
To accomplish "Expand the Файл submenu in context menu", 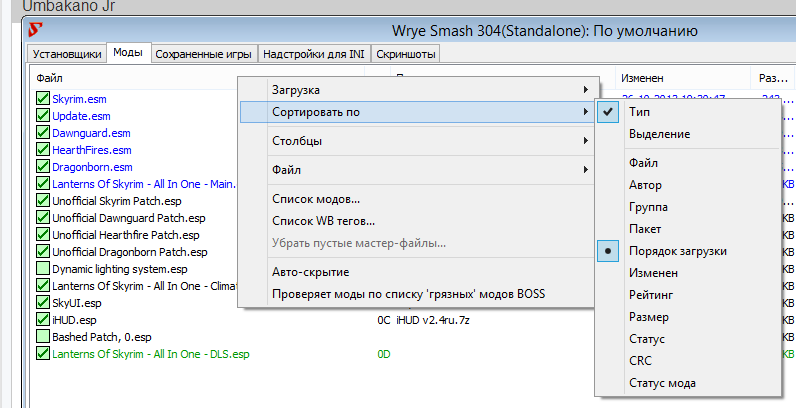I will click(x=416, y=169).
